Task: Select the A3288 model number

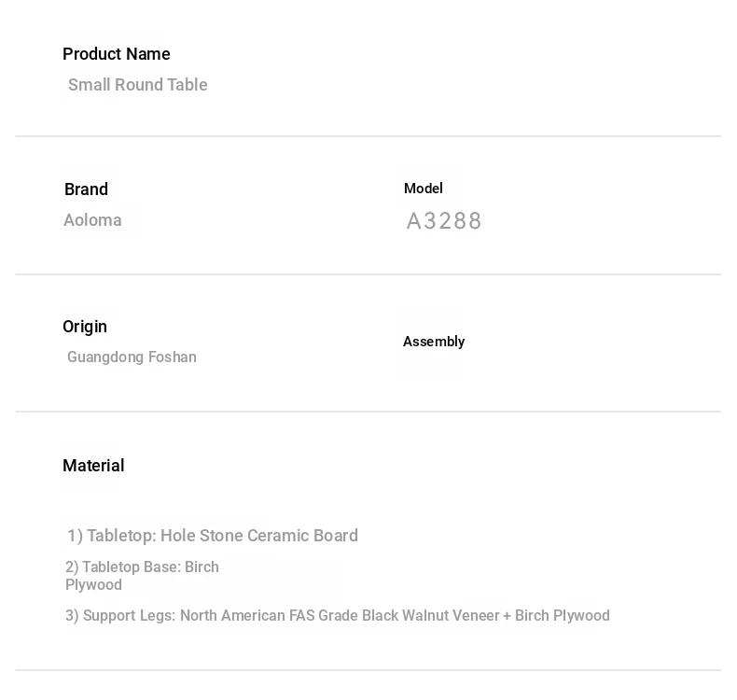Action: pos(444,221)
